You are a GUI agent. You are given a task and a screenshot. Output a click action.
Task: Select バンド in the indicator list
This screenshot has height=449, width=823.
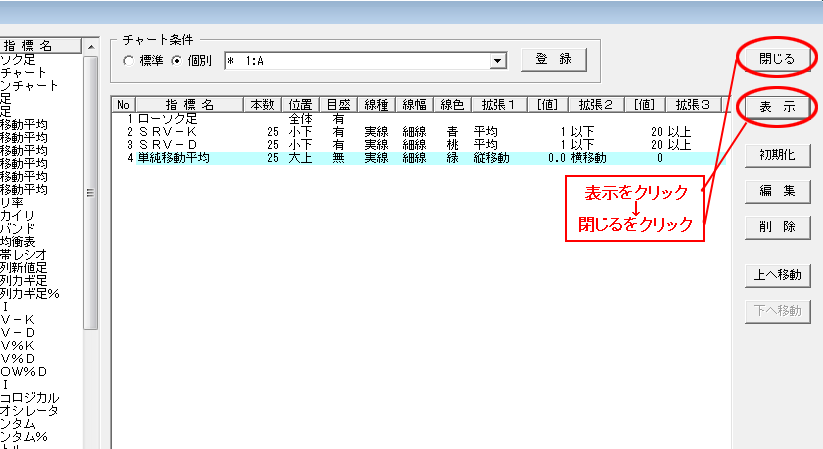pyautogui.click(x=17, y=229)
